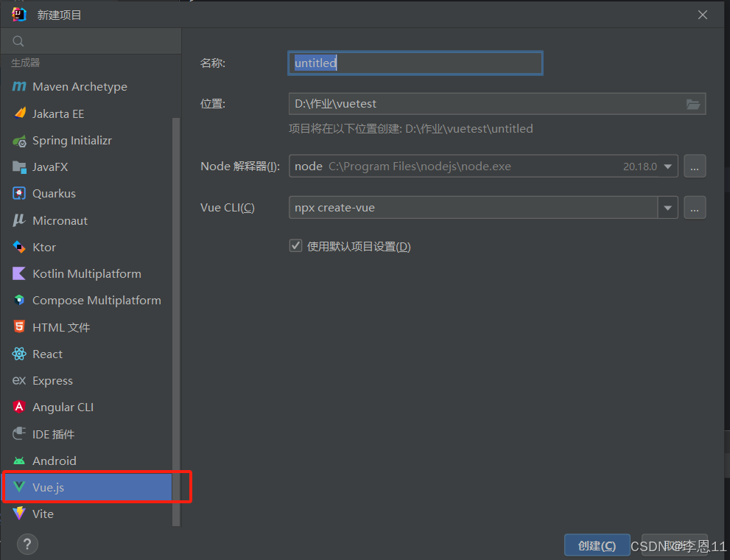Click the JavaFX folder icon
This screenshot has height=560, width=730.
19,167
